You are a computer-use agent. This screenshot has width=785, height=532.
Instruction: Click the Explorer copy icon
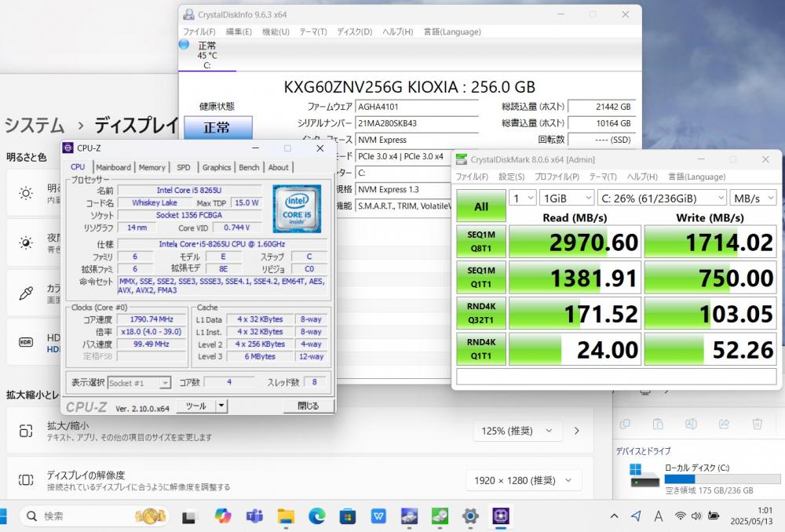625,424
